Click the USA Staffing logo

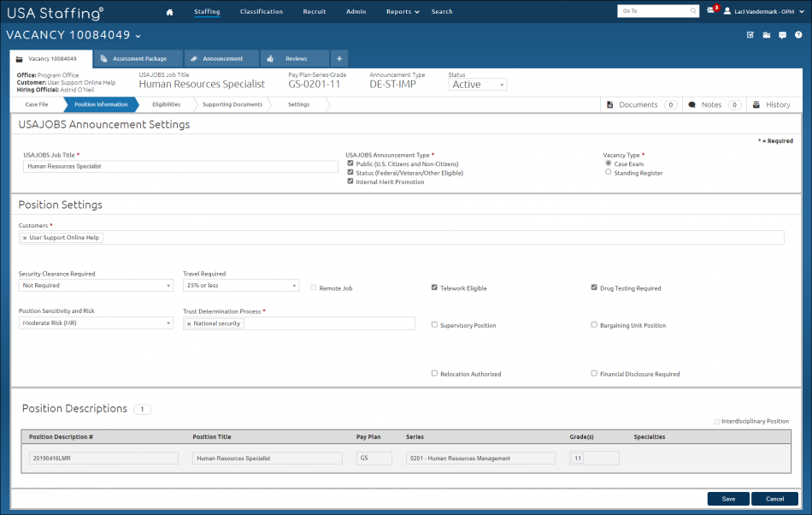(55, 13)
